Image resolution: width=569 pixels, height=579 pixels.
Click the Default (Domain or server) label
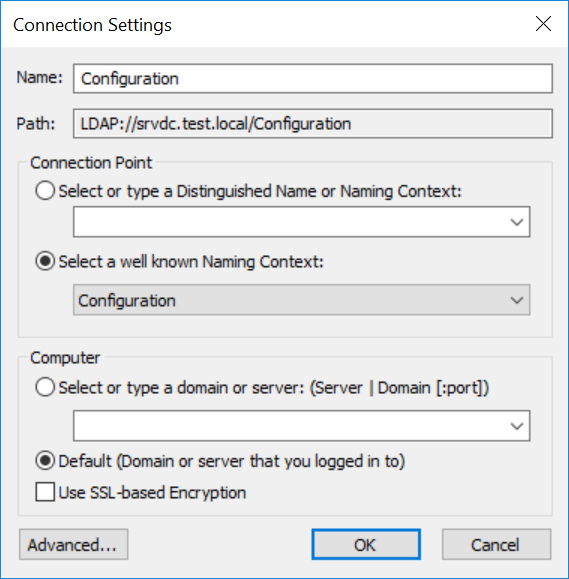coord(232,461)
